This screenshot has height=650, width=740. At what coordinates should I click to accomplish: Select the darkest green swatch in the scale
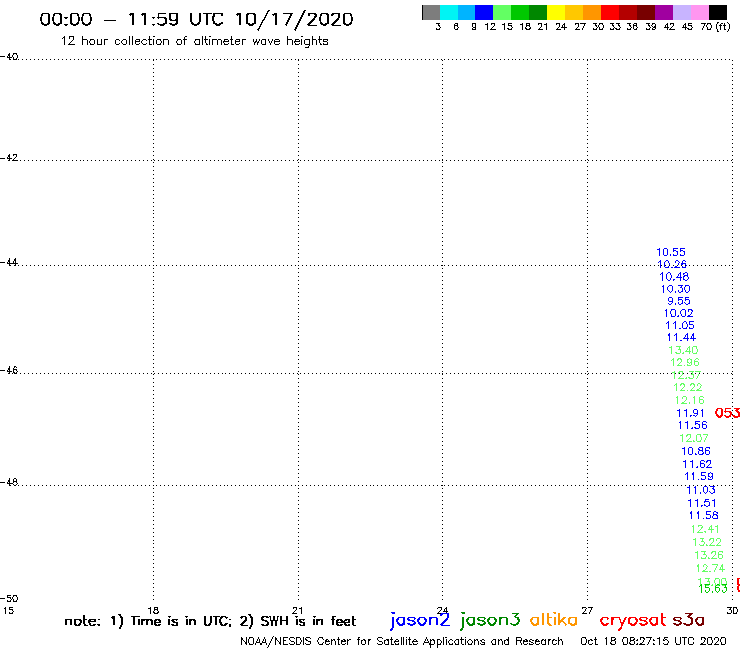coord(538,13)
